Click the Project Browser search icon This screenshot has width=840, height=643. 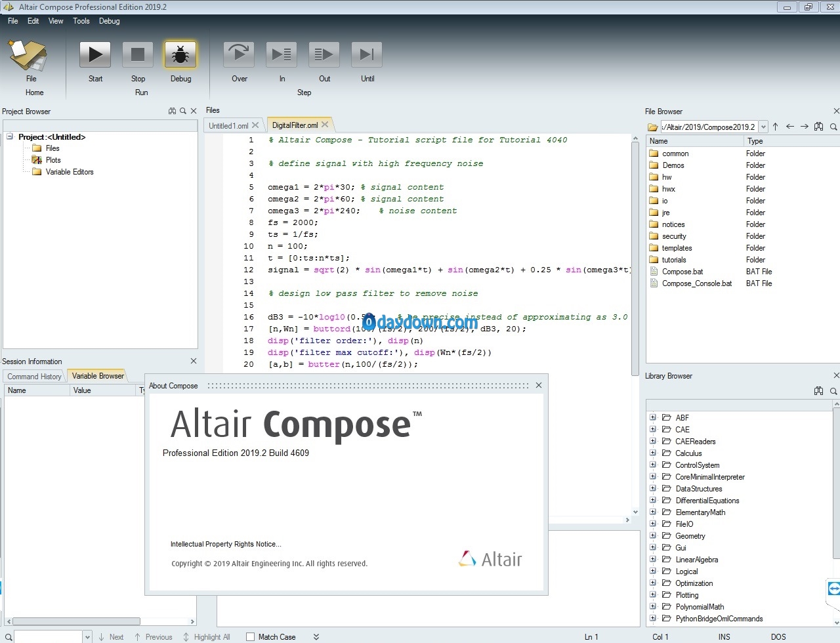click(183, 112)
